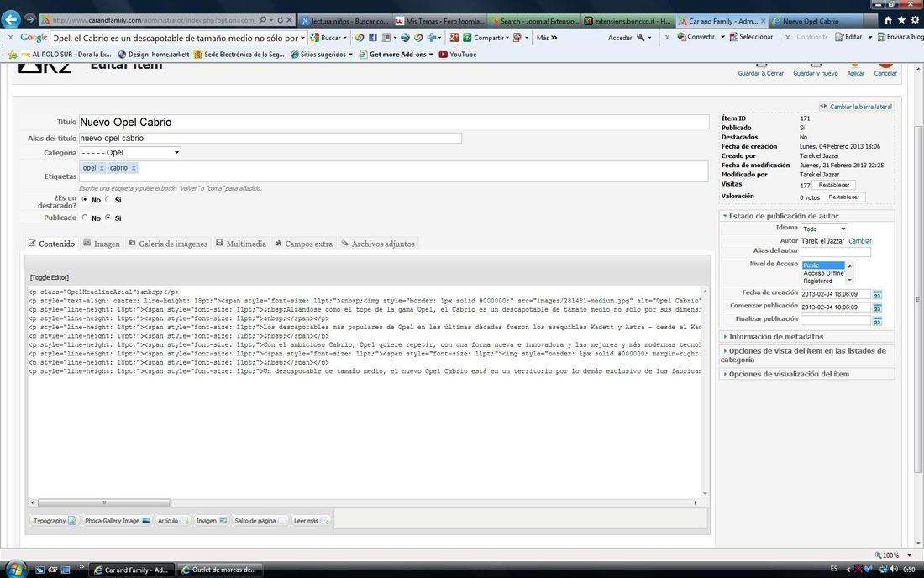Screen dimensions: 924x578
Task: Click the Windows Start orb
Action: tap(15, 570)
